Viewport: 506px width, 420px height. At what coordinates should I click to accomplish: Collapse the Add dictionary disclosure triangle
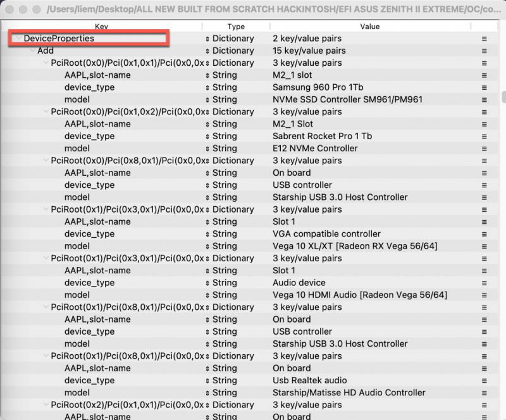point(32,51)
